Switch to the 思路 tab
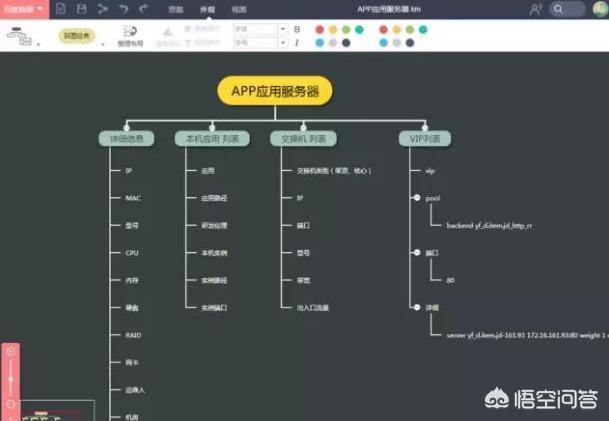Viewport: 609px width, 421px height. 175,8
